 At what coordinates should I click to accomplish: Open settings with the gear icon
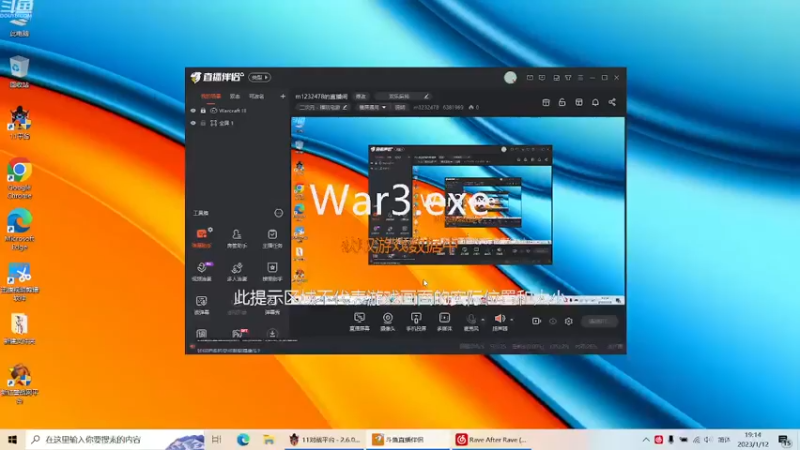click(569, 321)
